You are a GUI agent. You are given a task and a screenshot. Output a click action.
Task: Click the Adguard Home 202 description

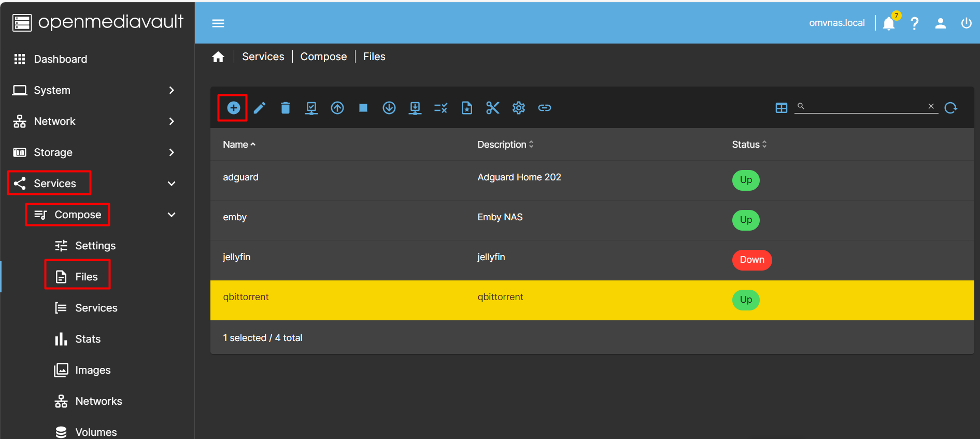pyautogui.click(x=519, y=177)
